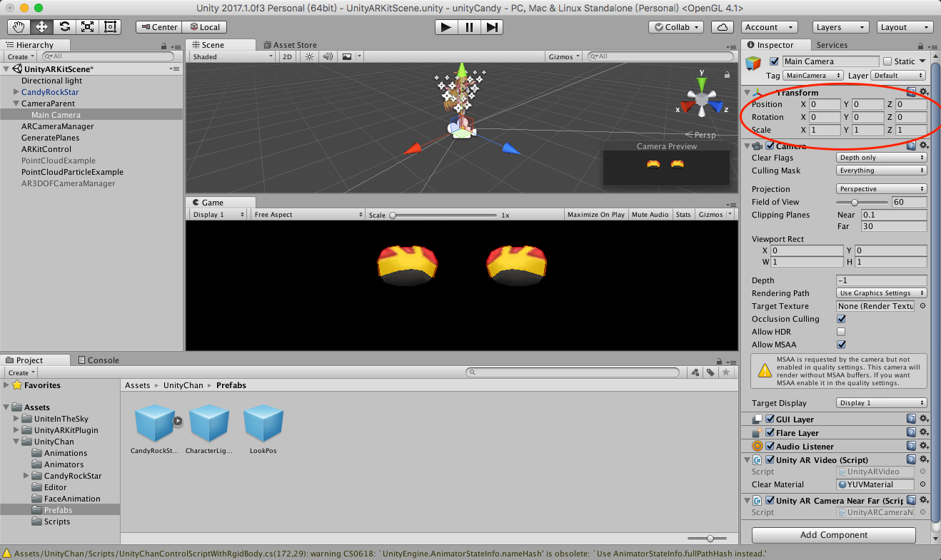941x560 pixels.
Task: Open Audio Listener gear menu
Action: click(923, 447)
